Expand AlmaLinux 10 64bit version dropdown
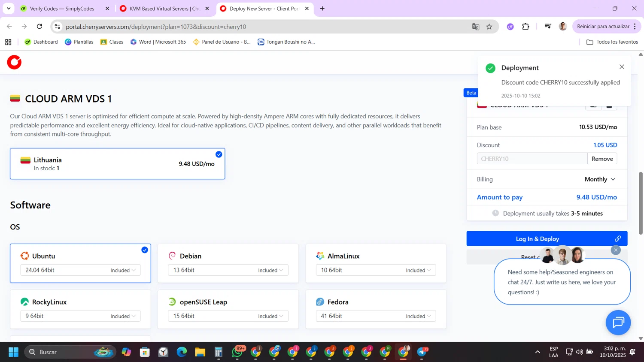The width and height of the screenshot is (644, 362). pyautogui.click(x=376, y=270)
